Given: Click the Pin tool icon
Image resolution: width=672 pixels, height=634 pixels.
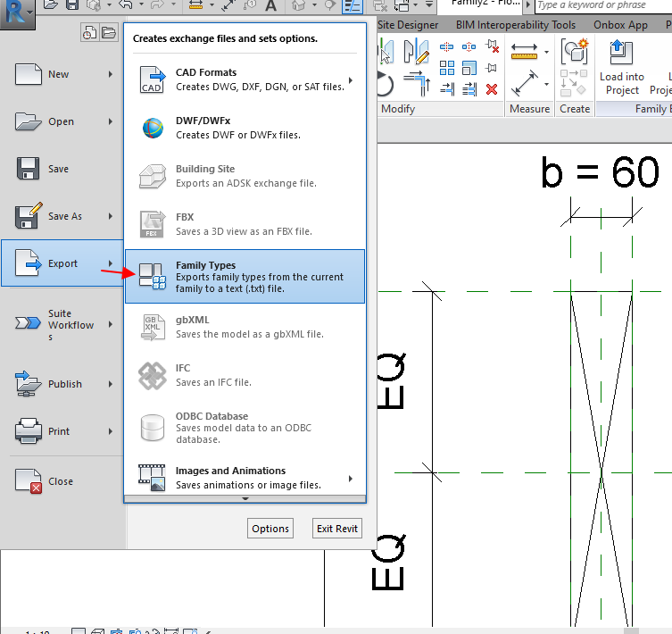Looking at the screenshot, I should coord(492,68).
